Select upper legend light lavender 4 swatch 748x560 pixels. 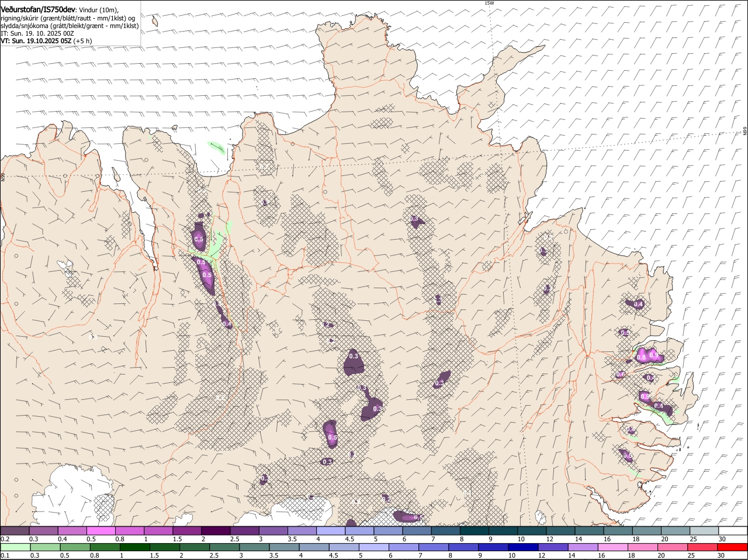click(x=331, y=530)
